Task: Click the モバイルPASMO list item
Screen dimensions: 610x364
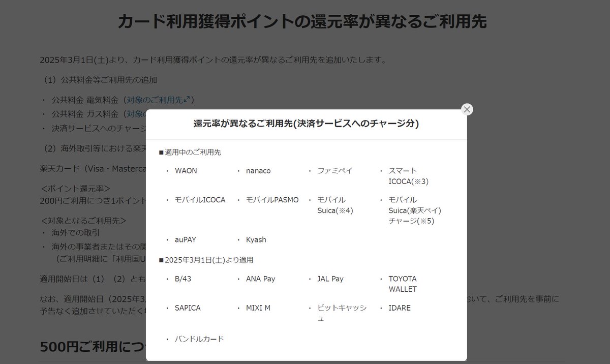Action: coord(272,200)
